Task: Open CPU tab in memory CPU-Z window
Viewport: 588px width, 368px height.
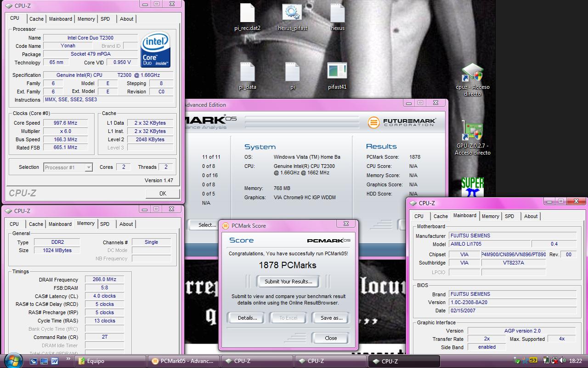Action: (x=15, y=224)
